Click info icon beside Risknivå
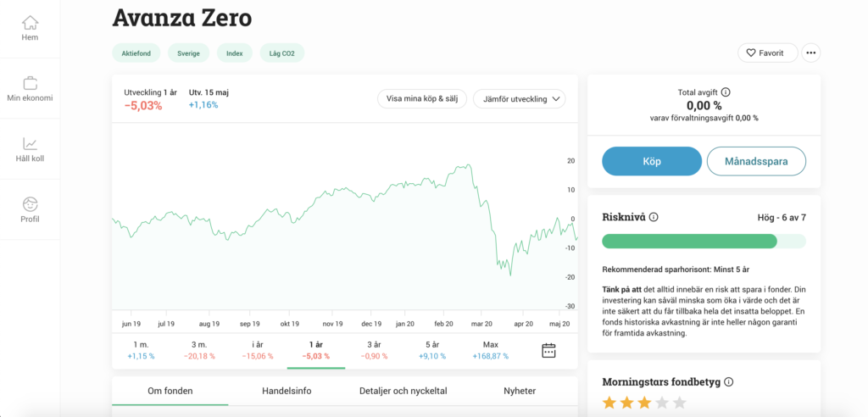Viewport: 868px width, 417px height. (x=654, y=217)
